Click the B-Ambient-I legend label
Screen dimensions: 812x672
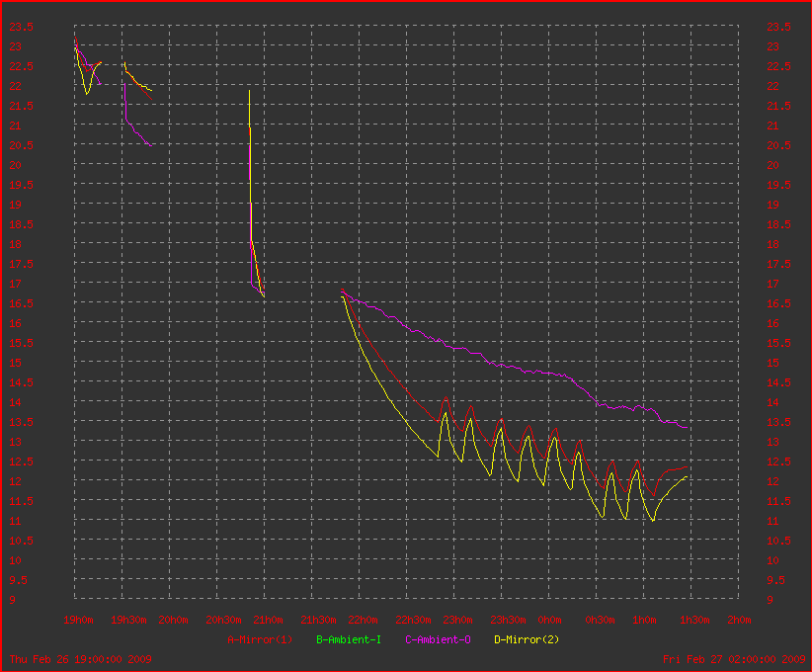349,639
